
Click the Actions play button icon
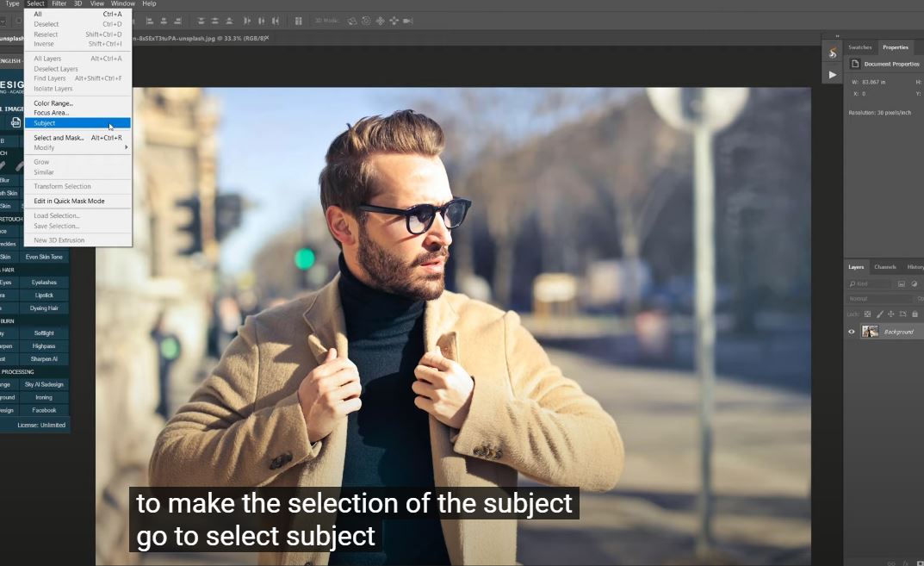(832, 75)
